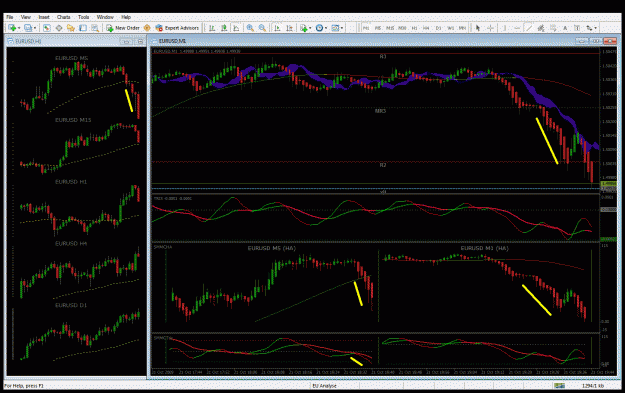Click the EU Analyse profile in status bar
This screenshot has width=625, height=393.
click(x=324, y=386)
